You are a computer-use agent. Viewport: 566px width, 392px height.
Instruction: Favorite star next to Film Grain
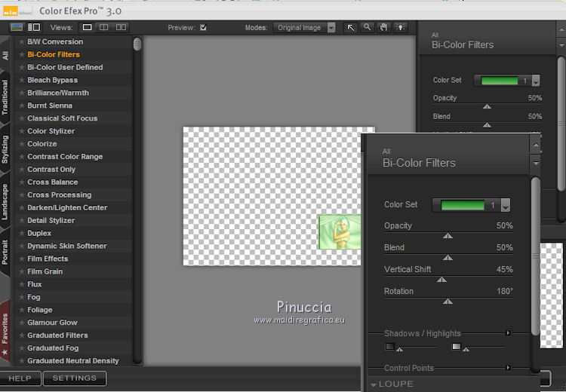tap(22, 271)
